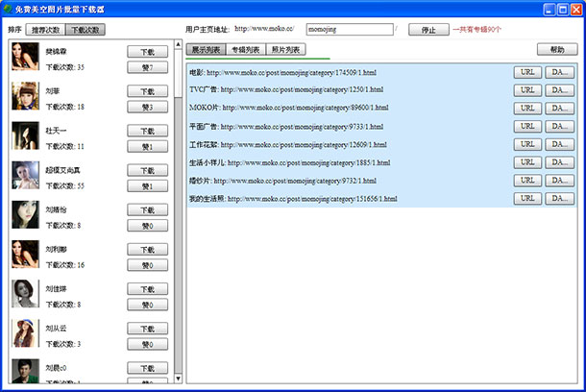Click the 赞3 like button
586x392 pixels.
coord(147,108)
